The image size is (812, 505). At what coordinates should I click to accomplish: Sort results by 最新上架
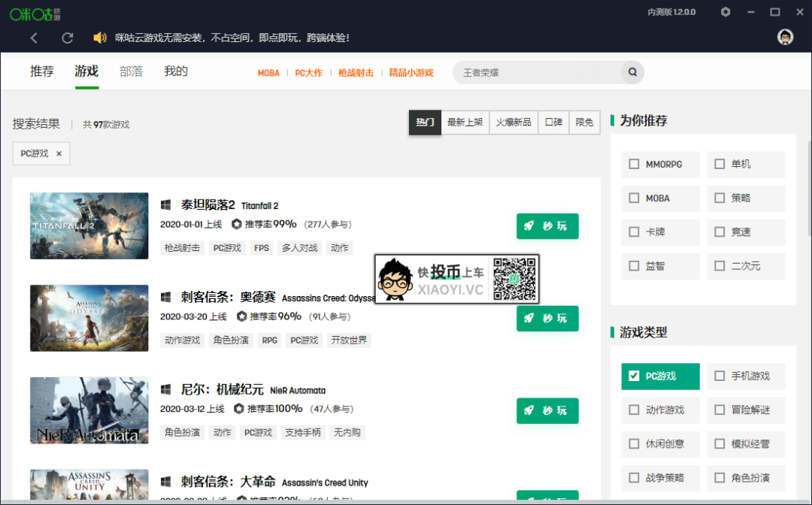point(465,122)
